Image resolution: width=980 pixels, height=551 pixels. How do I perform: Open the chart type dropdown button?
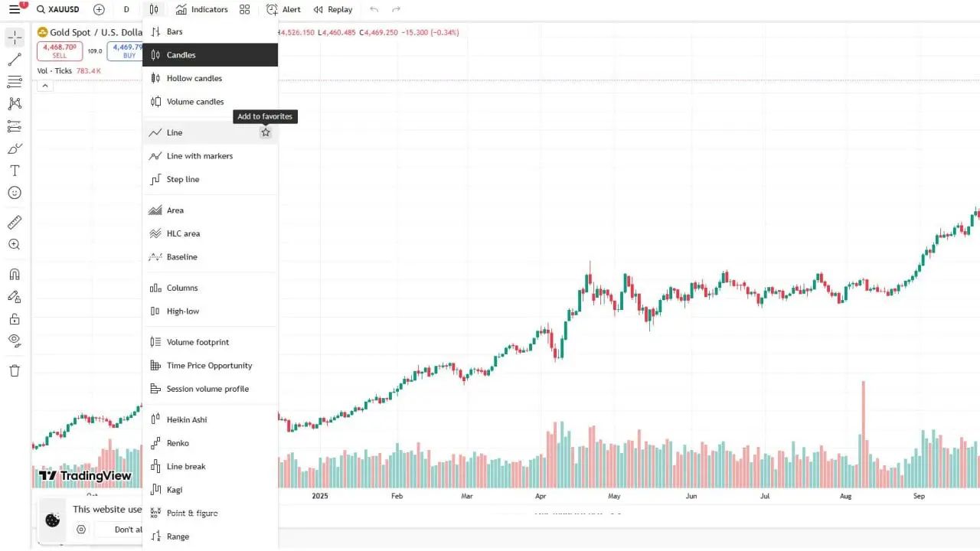coord(154,10)
